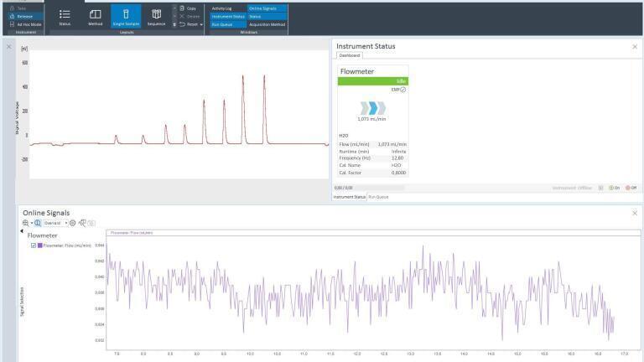Click the EMF check indicator icon

[x=402, y=90]
